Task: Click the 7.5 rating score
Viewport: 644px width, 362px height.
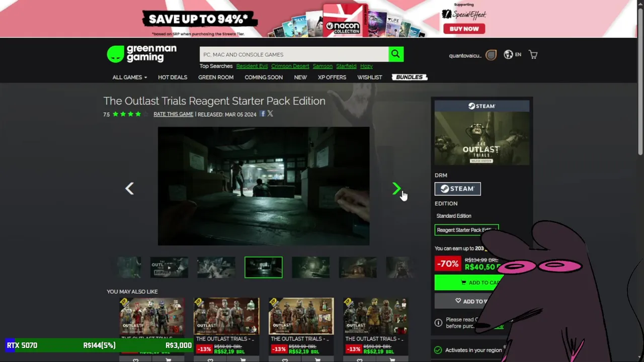Action: point(106,115)
